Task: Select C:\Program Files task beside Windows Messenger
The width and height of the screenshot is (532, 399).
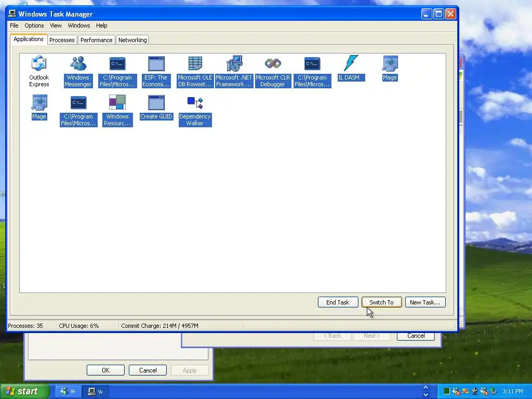Action: 117,72
